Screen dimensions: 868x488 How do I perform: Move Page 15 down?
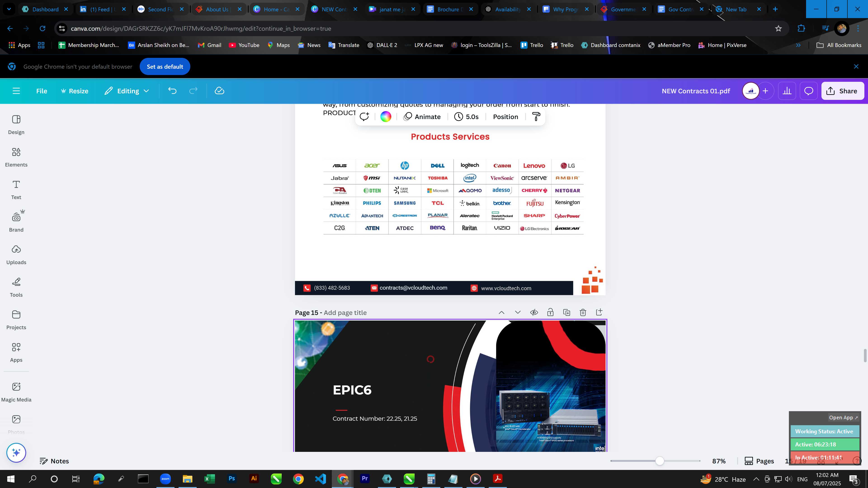pos(518,312)
